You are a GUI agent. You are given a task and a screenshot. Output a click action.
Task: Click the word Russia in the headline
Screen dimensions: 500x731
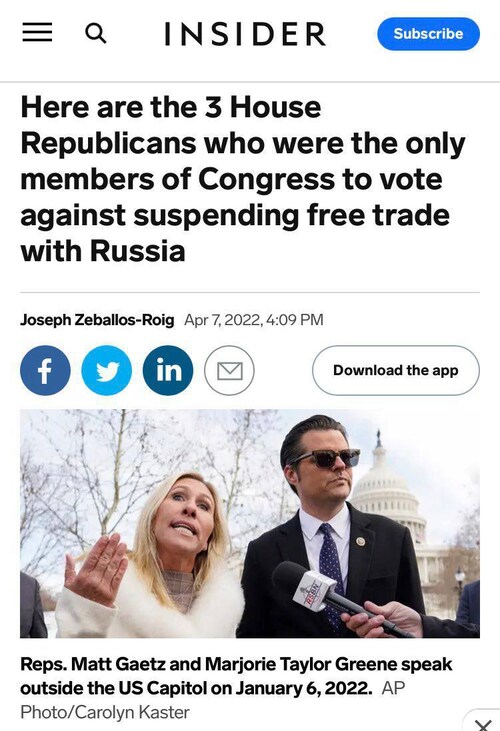pos(137,251)
